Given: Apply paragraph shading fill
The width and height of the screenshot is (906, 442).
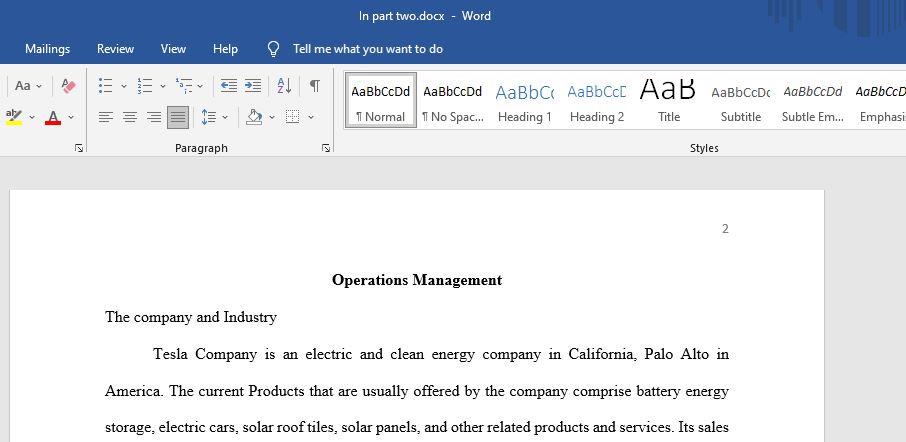Looking at the screenshot, I should point(254,117).
